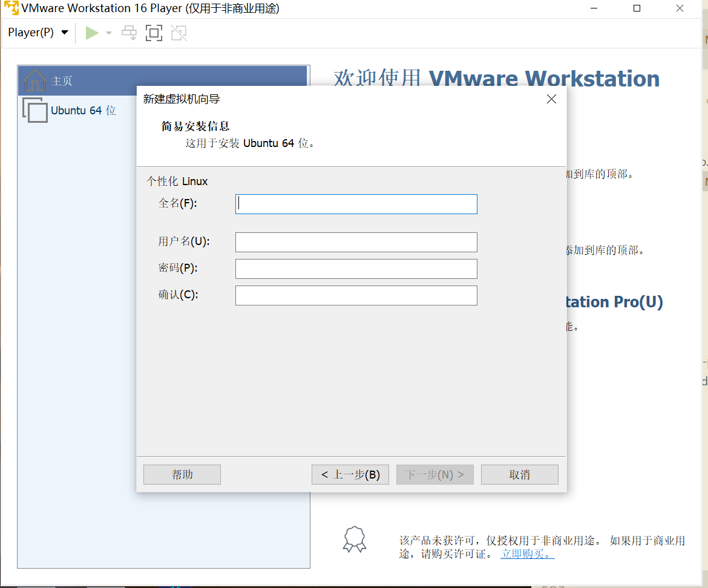Open the 立即购买 buy now link
This screenshot has height=588, width=708.
point(528,554)
